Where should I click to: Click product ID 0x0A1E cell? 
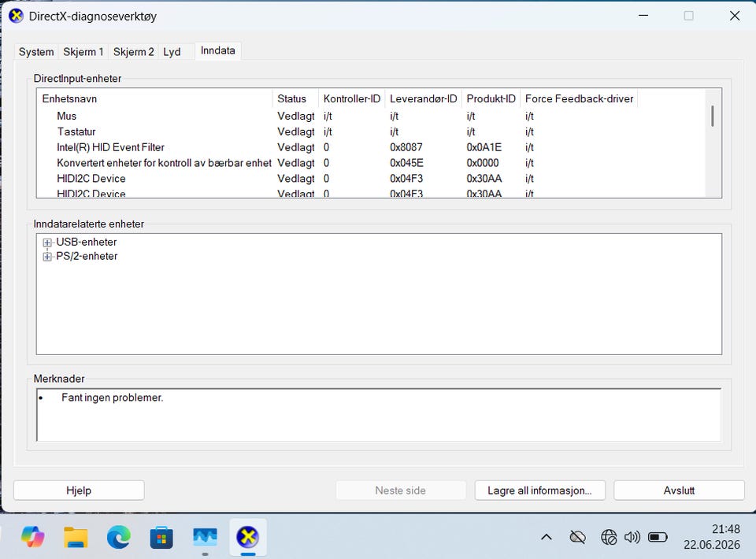(x=484, y=147)
